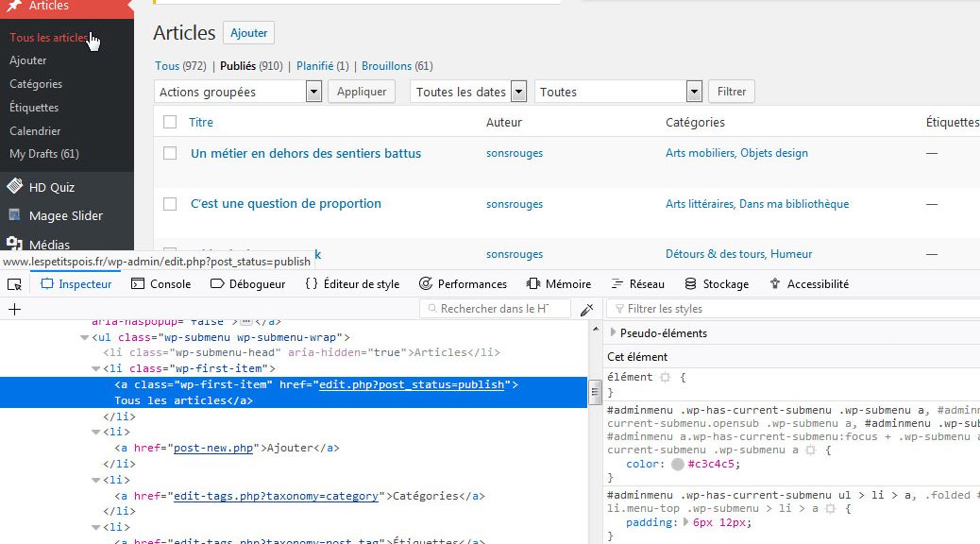Open the Actions groupées dropdown
This screenshot has width=980, height=544.
click(238, 92)
